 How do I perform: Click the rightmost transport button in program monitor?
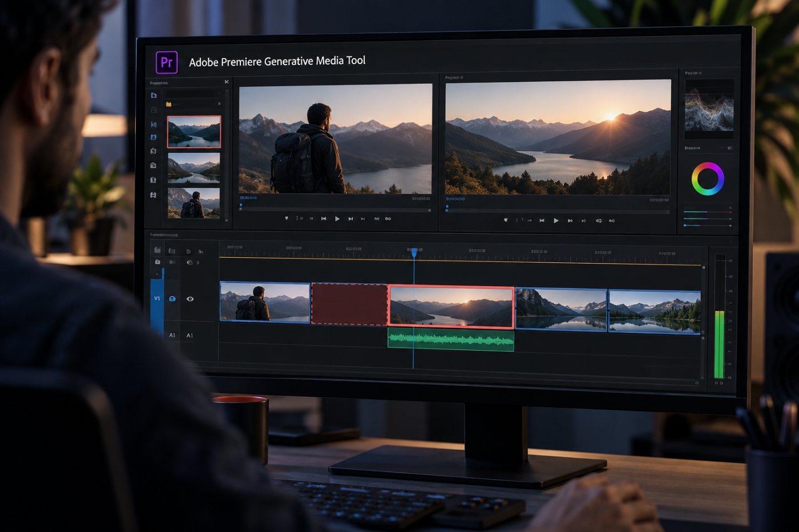click(612, 220)
